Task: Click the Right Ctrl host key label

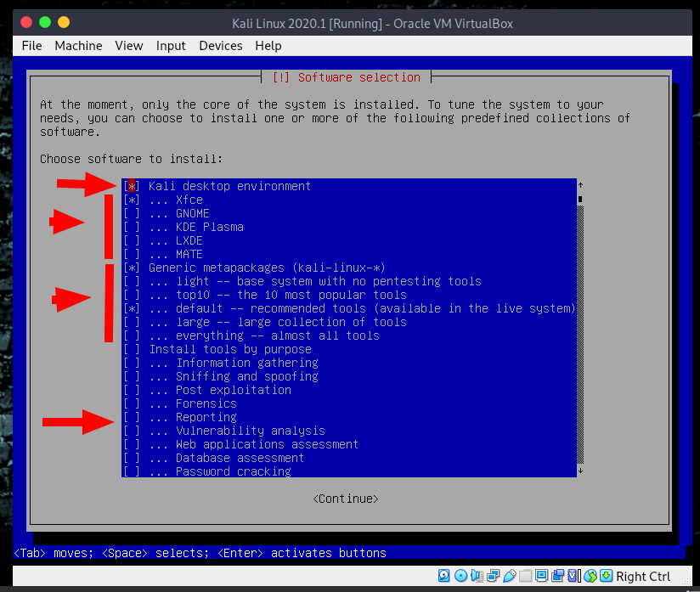Action: tap(643, 577)
